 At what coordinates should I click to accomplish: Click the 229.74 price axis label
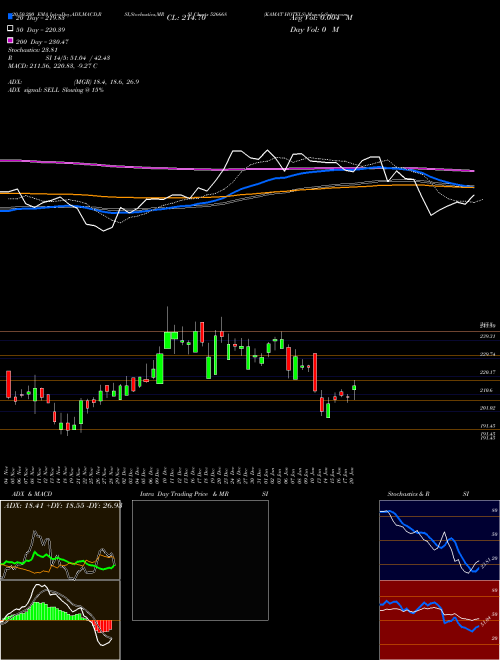(x=487, y=354)
